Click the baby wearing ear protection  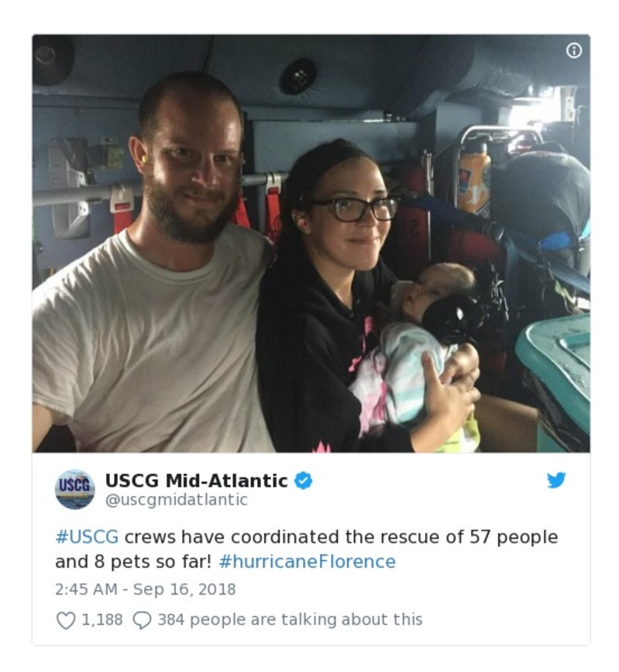pyautogui.click(x=424, y=343)
